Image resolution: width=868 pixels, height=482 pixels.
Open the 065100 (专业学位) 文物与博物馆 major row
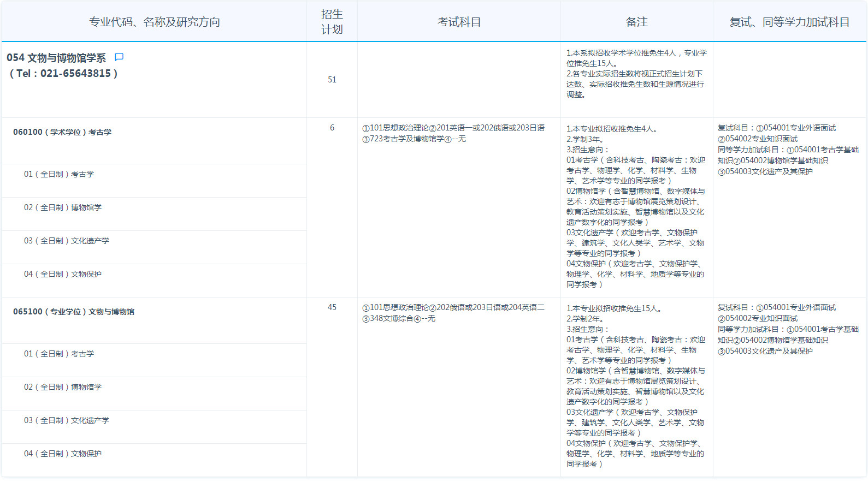coord(74,312)
